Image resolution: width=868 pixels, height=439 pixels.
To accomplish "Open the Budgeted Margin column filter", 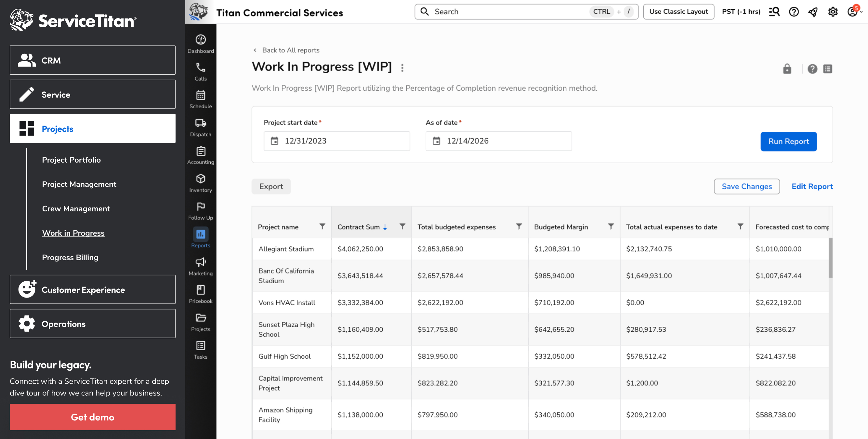I will pyautogui.click(x=611, y=226).
